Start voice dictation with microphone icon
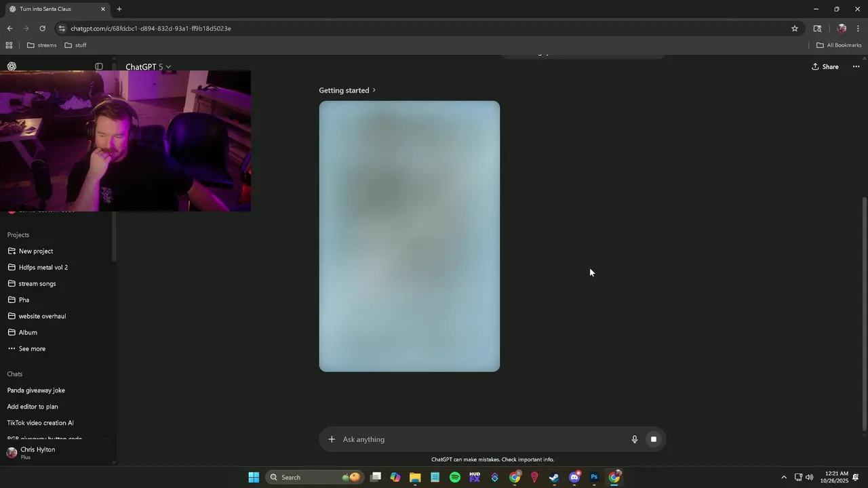The image size is (868, 488). [635, 439]
